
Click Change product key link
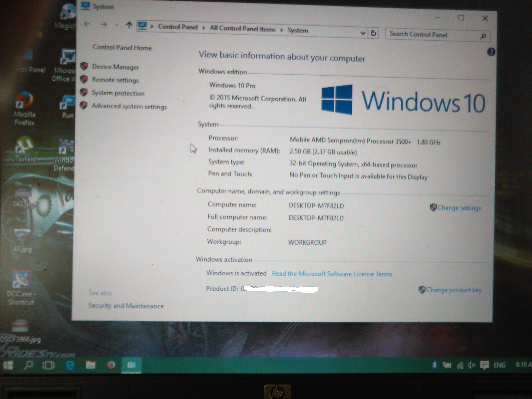(454, 290)
